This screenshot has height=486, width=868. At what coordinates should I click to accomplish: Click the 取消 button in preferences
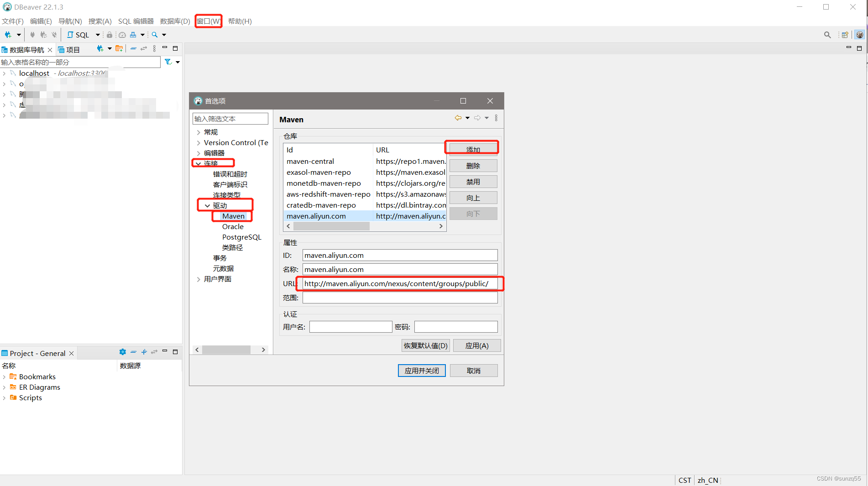(x=474, y=371)
